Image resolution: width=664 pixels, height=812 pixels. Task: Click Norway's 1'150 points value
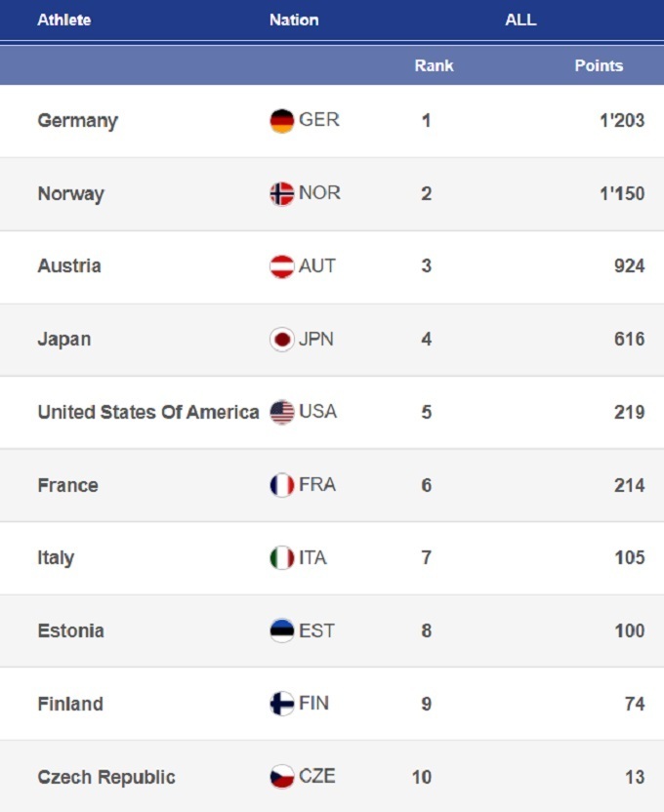pos(622,193)
